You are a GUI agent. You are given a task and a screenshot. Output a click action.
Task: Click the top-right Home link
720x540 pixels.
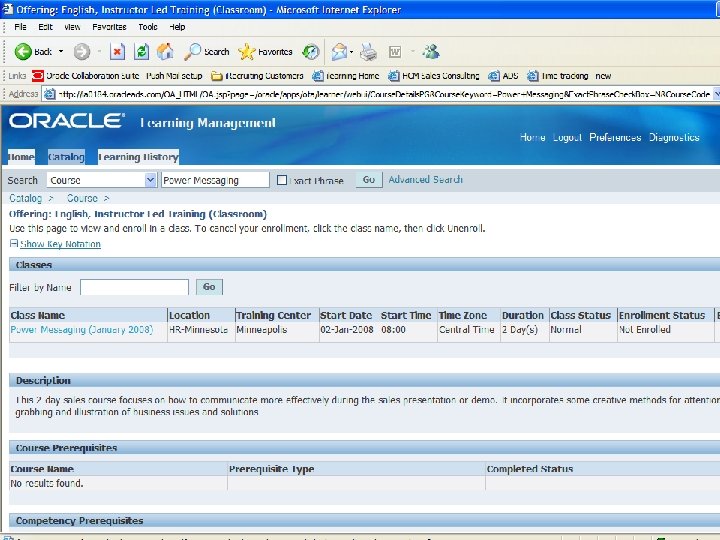(532, 137)
